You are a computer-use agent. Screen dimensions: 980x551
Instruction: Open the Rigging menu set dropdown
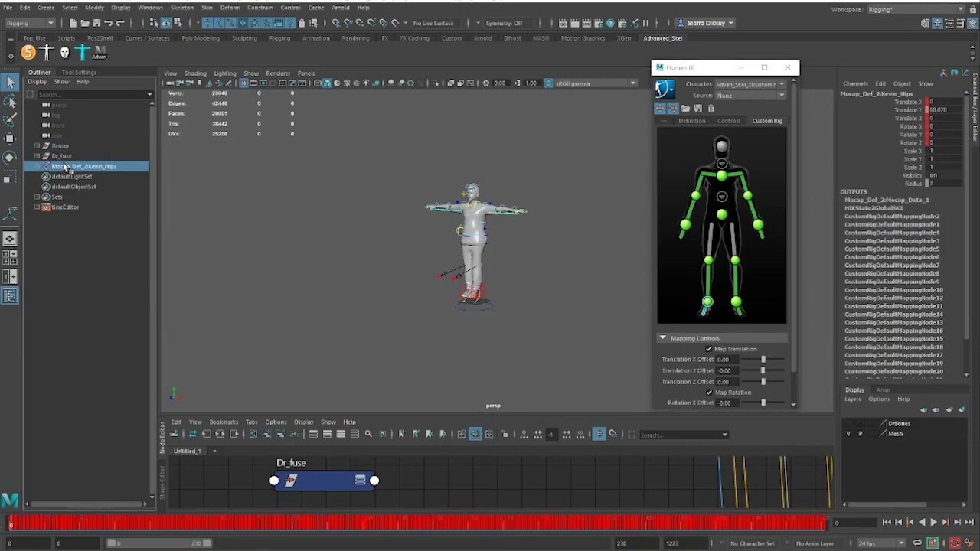coord(30,23)
